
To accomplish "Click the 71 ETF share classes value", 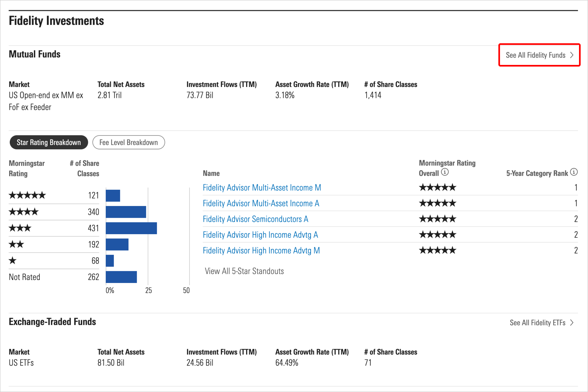I will [x=368, y=363].
